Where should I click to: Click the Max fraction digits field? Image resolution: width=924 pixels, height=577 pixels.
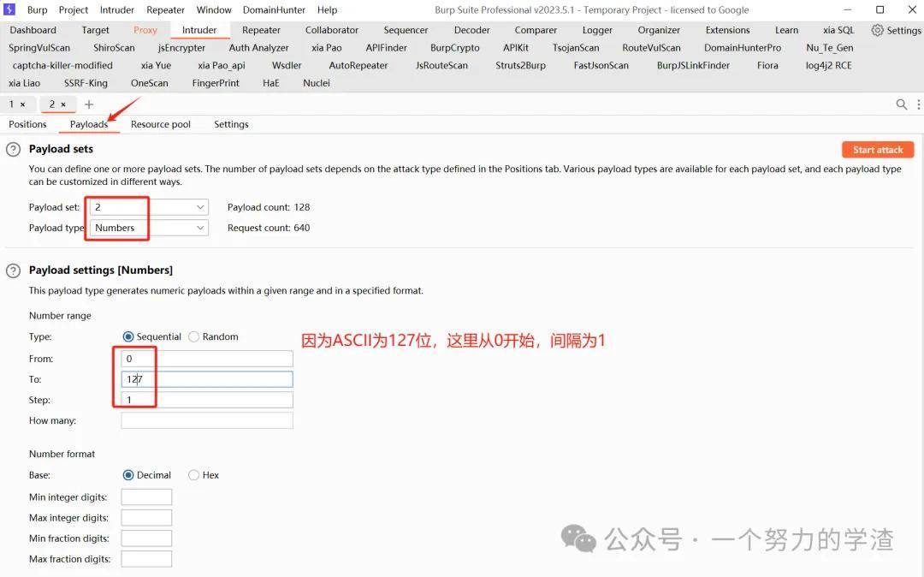coord(147,559)
